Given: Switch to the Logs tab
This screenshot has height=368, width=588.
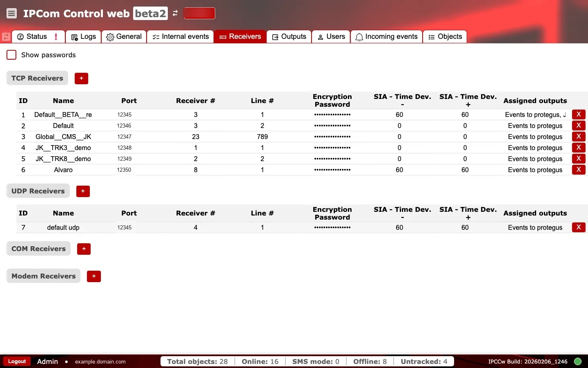Looking at the screenshot, I should (x=83, y=37).
